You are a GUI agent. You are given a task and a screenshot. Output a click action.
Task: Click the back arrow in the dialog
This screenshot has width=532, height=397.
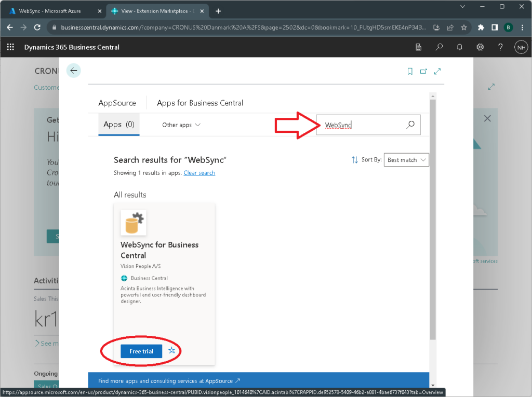[x=74, y=71]
